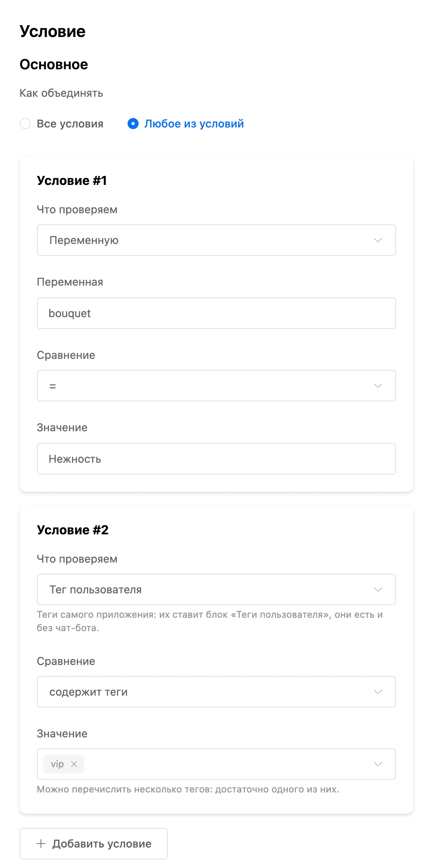The width and height of the screenshot is (437, 868).
Task: Expand the tags value select via its chevron
Action: click(378, 764)
